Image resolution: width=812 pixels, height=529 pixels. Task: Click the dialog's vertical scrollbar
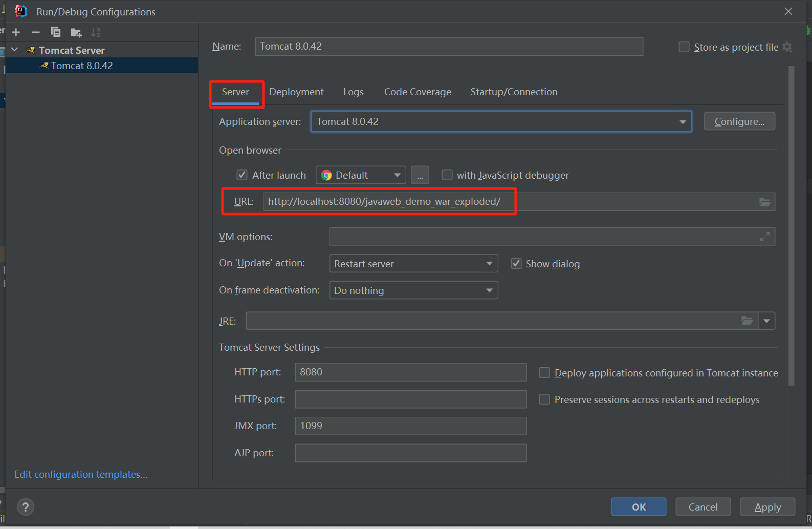792,225
